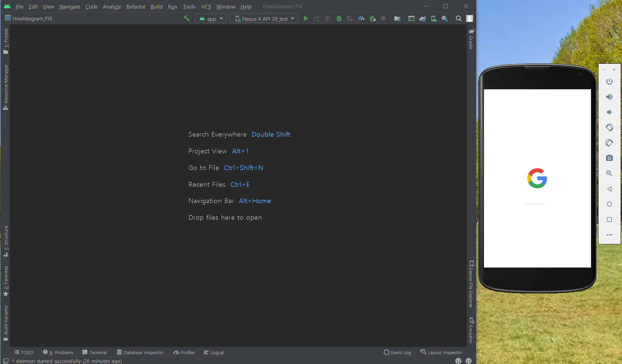Click Attach Debugger to Android Process icon
The image size is (622, 364).
tap(373, 18)
